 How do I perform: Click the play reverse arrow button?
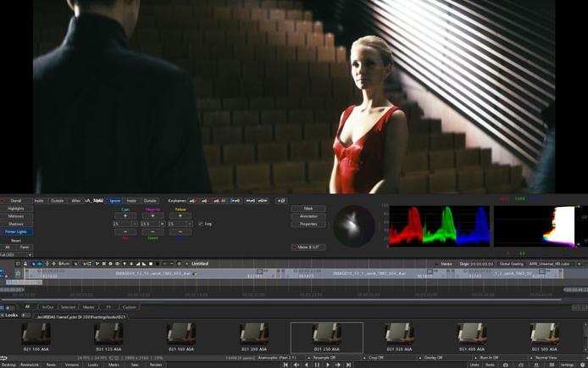(x=307, y=365)
